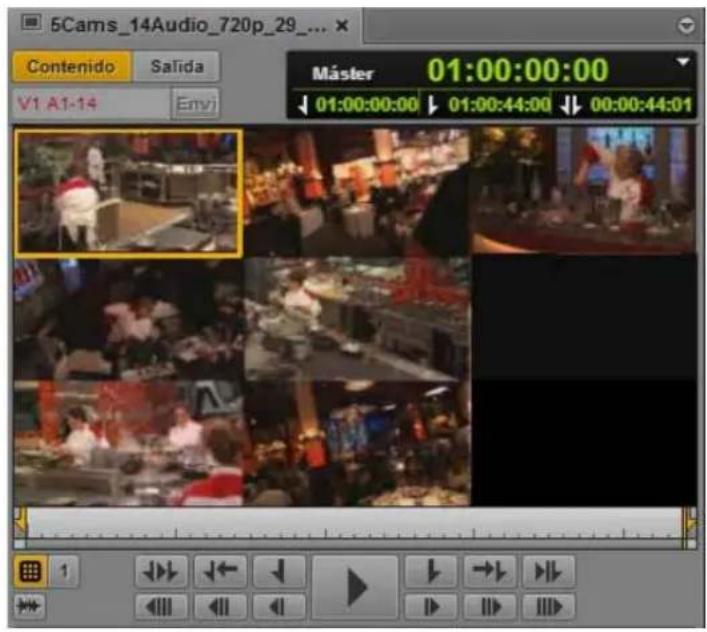This screenshot has height=632, width=707.
Task: Click the Mark Out button
Action: pyautogui.click(x=431, y=572)
